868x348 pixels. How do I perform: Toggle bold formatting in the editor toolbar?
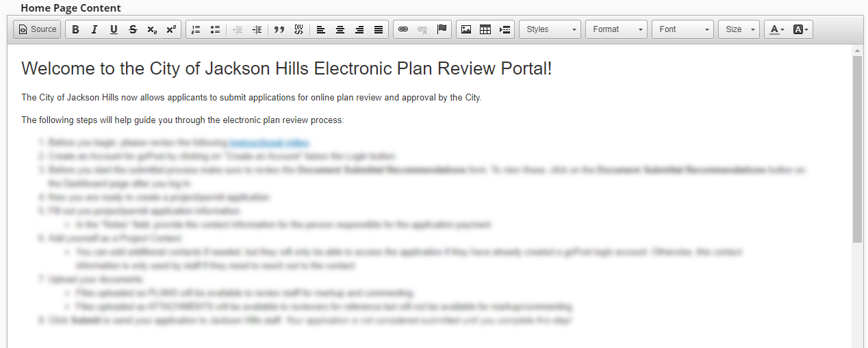tap(75, 29)
